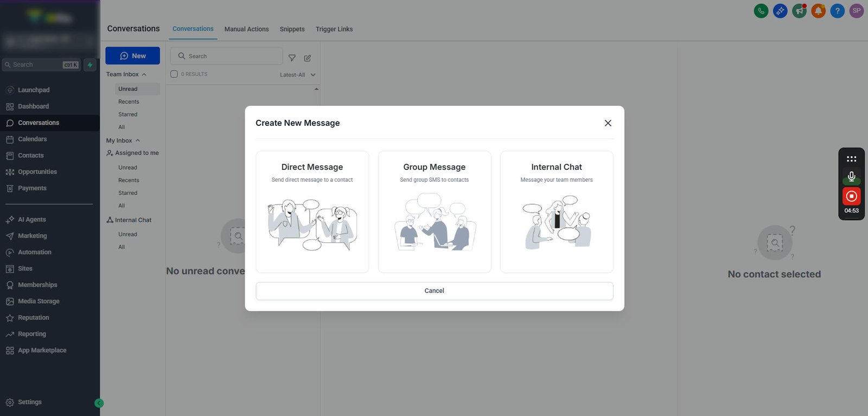Click the sidebar Search box with ctrl K
The width and height of the screenshot is (868, 416).
coord(41,65)
